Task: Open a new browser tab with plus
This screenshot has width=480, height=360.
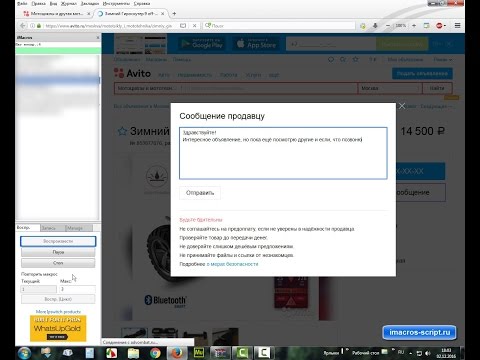Action: coord(174,14)
